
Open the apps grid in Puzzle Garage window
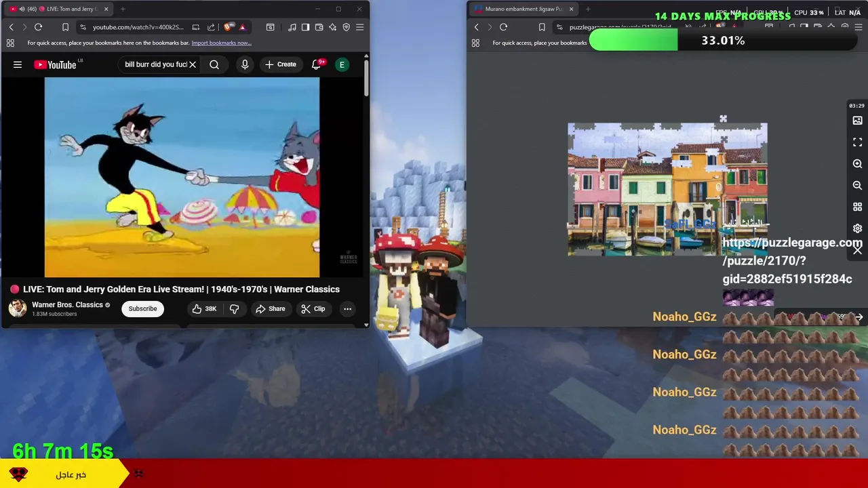475,43
